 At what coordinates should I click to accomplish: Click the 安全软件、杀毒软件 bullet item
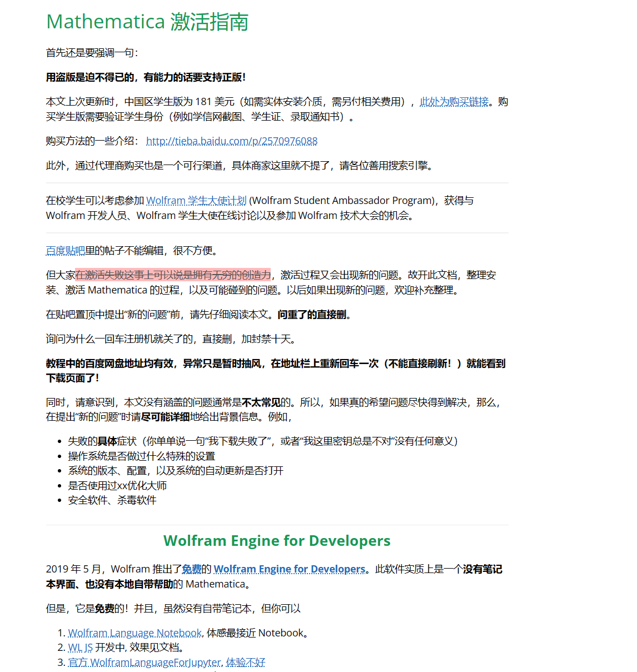click(112, 500)
